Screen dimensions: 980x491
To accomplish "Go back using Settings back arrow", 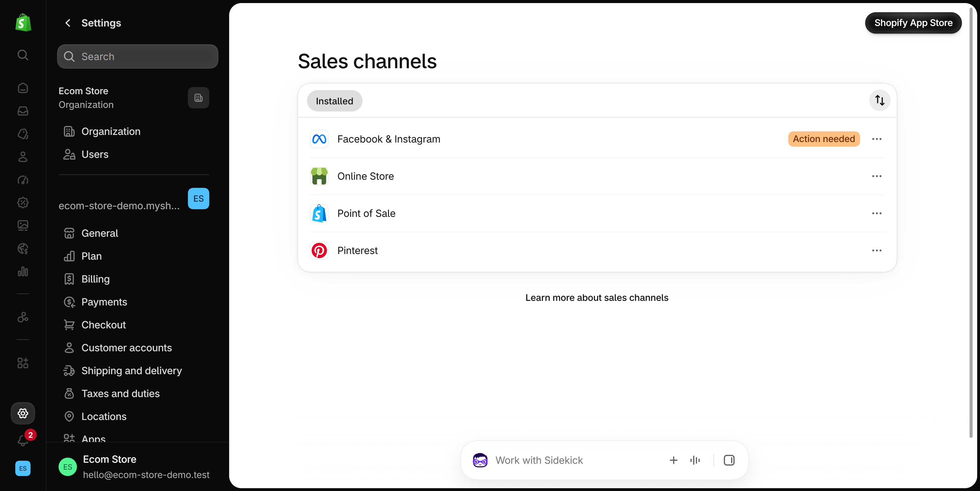I will coord(68,23).
